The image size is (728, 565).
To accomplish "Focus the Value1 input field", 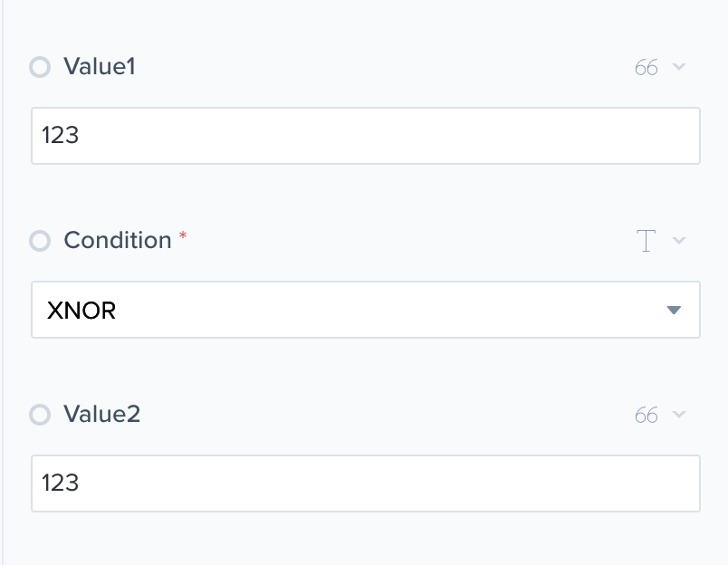I will point(366,136).
